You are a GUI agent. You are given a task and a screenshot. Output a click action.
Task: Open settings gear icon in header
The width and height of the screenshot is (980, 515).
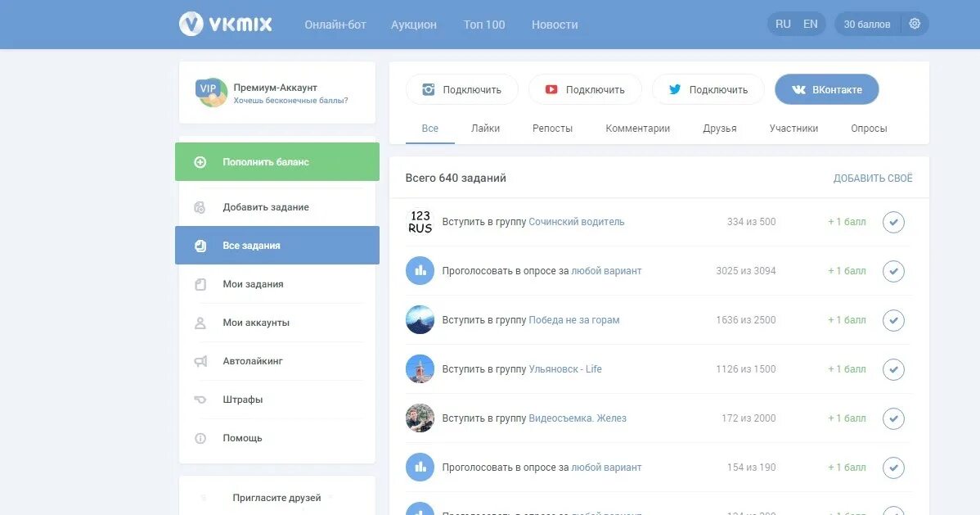[x=915, y=24]
